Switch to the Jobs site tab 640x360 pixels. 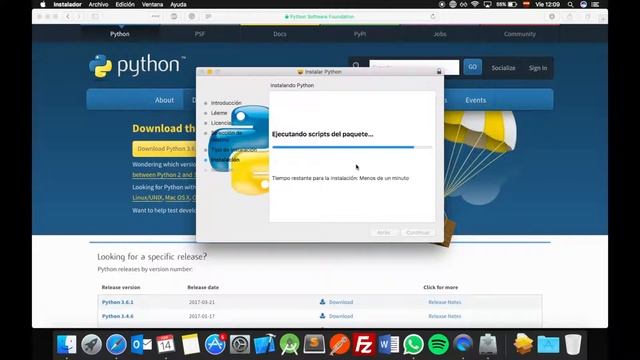pyautogui.click(x=440, y=34)
